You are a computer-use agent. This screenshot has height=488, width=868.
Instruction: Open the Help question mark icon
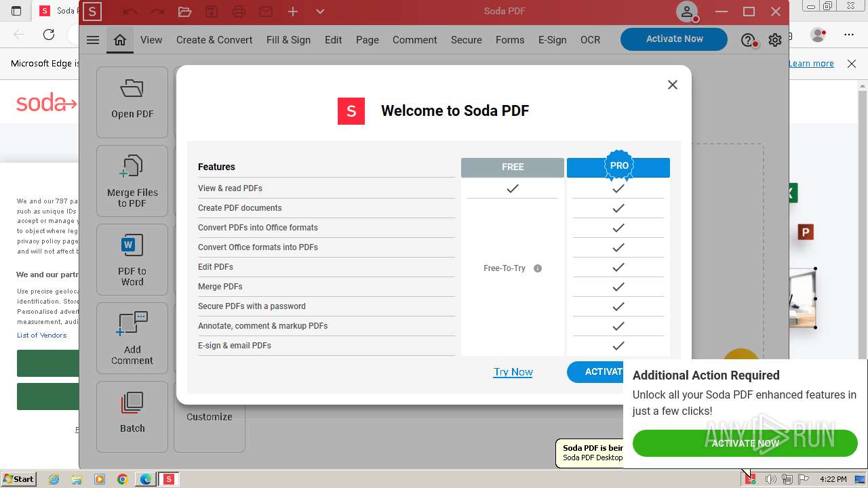748,41
